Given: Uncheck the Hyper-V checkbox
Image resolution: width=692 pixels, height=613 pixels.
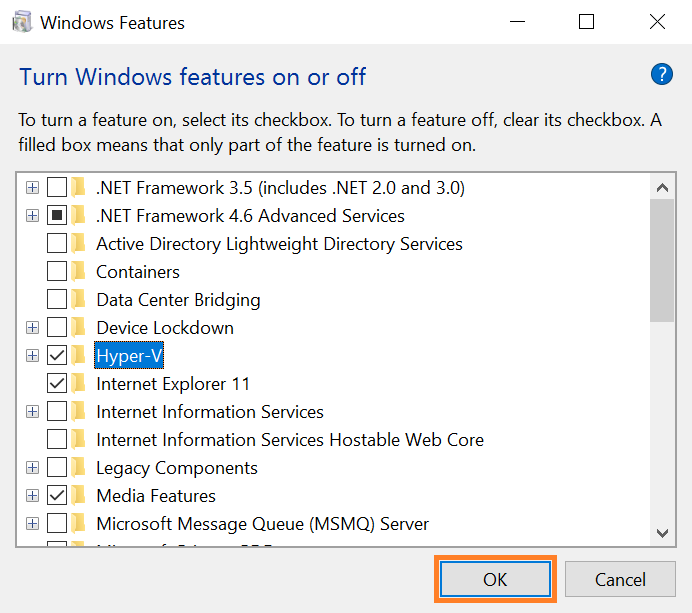Looking at the screenshot, I should (57, 356).
